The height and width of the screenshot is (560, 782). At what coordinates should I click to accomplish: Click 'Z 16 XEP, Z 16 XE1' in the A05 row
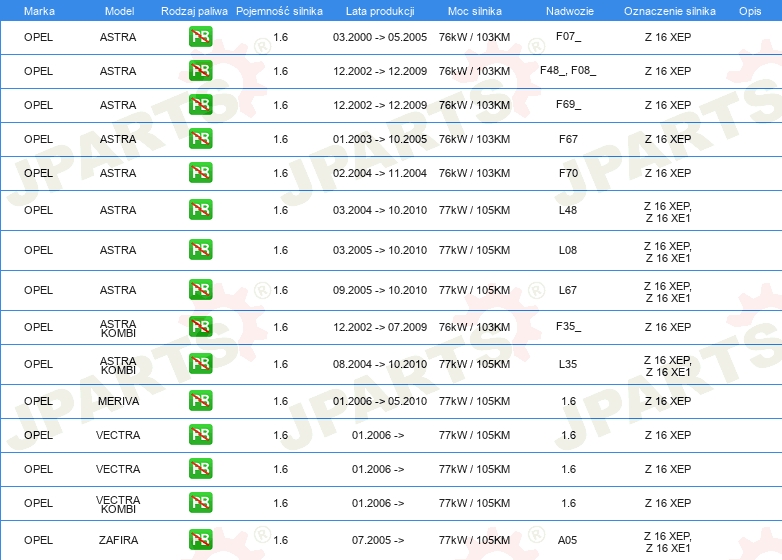coord(668,542)
